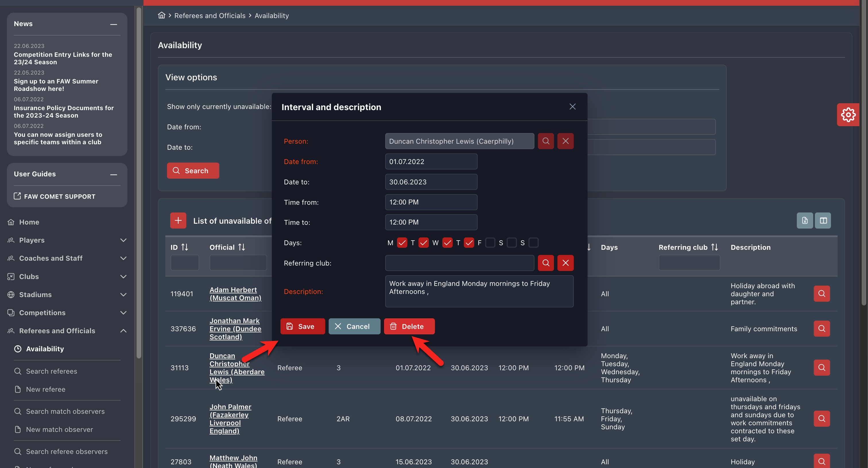868x468 pixels.
Task: Collapse the News panel
Action: pos(114,24)
